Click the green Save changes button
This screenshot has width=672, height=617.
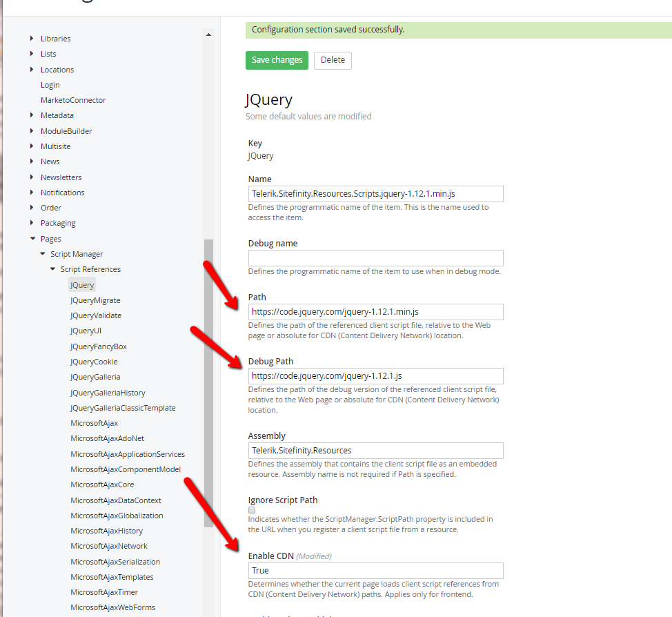click(277, 60)
